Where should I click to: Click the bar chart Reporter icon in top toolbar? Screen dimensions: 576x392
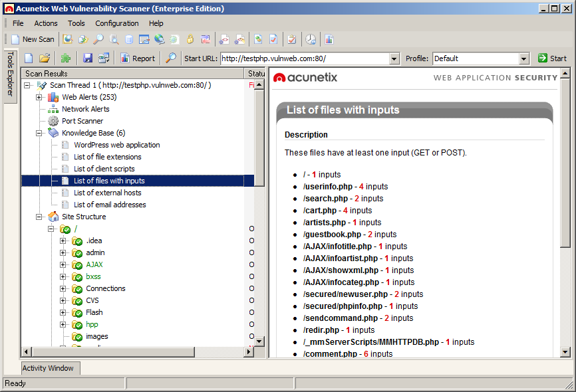click(329, 39)
